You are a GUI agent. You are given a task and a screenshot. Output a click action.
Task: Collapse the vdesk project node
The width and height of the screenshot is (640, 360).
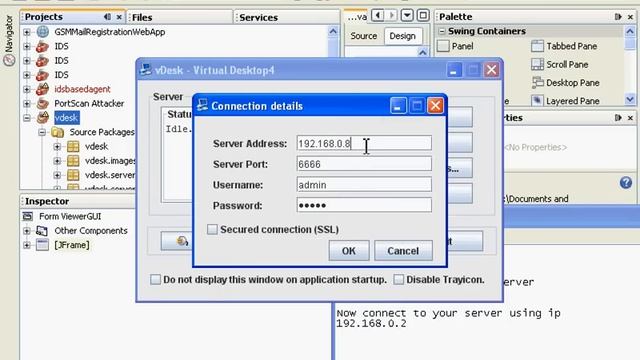27,118
